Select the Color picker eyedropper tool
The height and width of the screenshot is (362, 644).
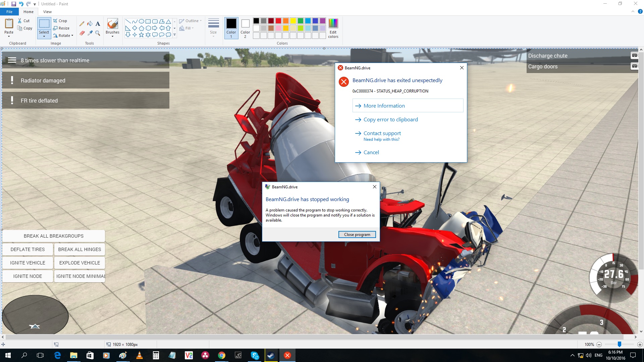(90, 33)
